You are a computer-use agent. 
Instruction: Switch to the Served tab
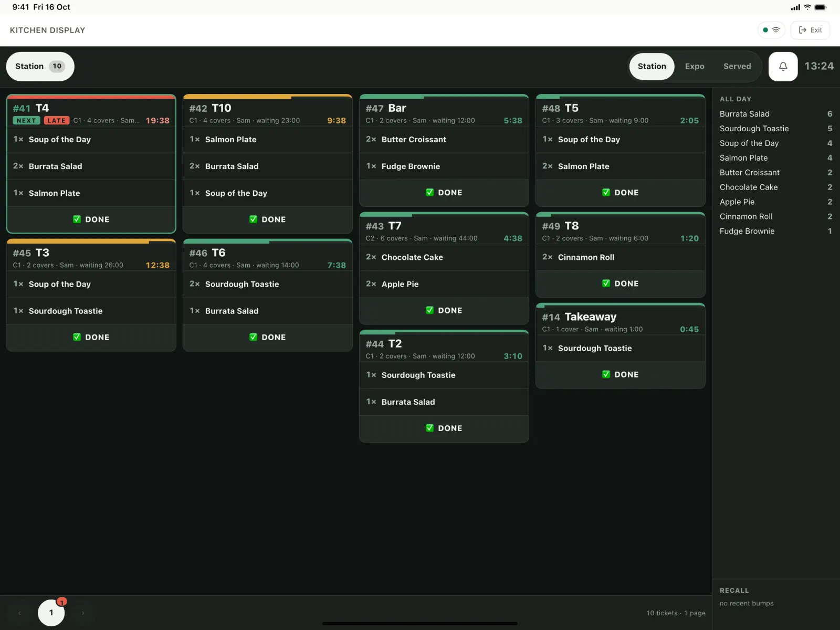coord(737,66)
